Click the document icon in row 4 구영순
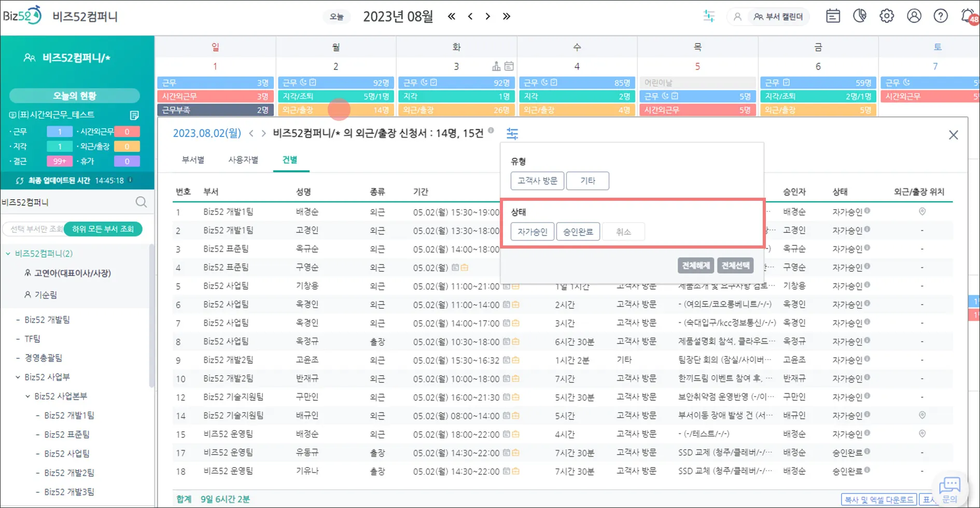The image size is (980, 508). click(455, 268)
